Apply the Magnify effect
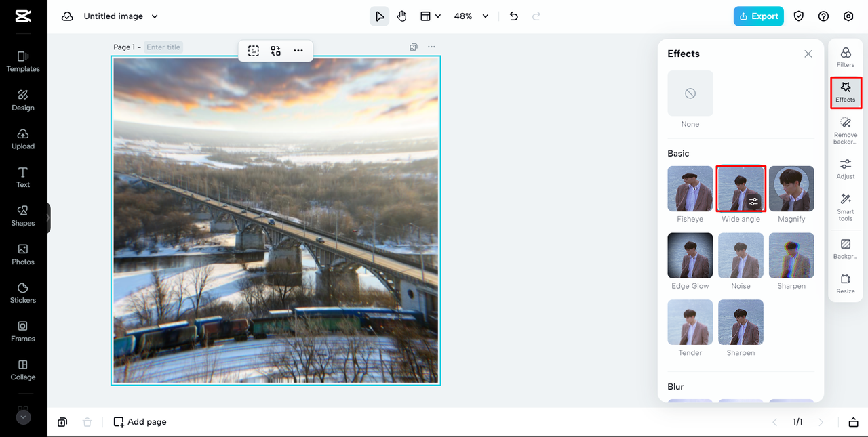This screenshot has height=437, width=868. tap(791, 189)
